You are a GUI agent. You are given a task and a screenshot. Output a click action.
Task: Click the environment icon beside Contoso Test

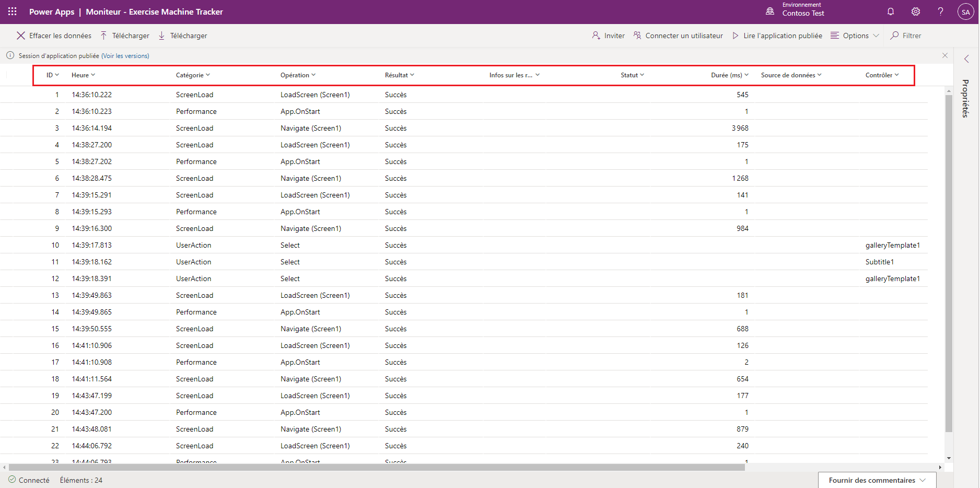tap(770, 11)
